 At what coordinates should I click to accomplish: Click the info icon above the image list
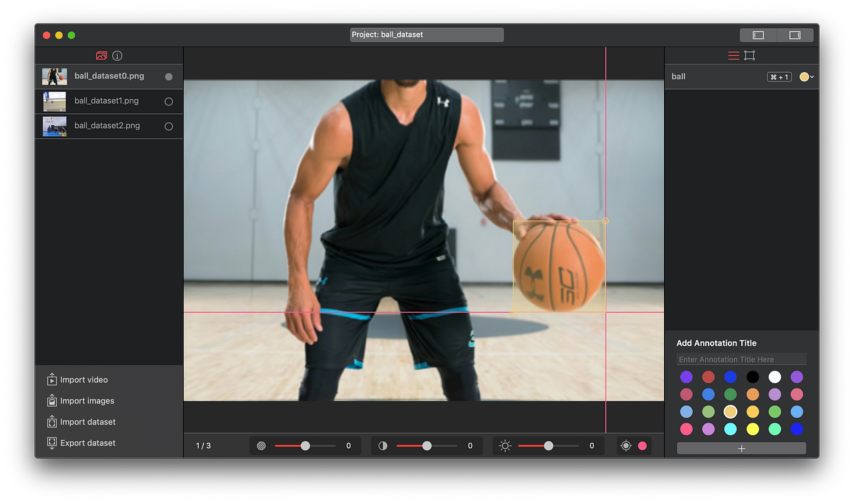coord(117,55)
